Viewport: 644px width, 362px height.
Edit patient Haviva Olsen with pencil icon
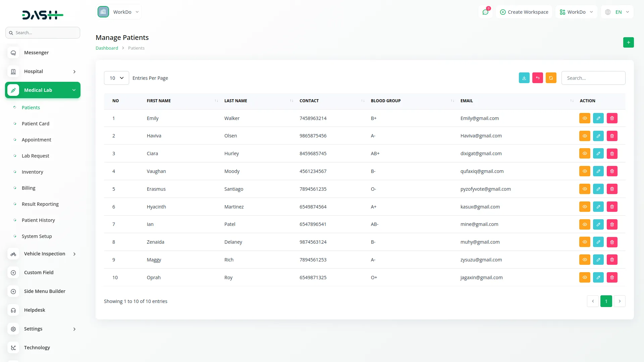point(598,136)
